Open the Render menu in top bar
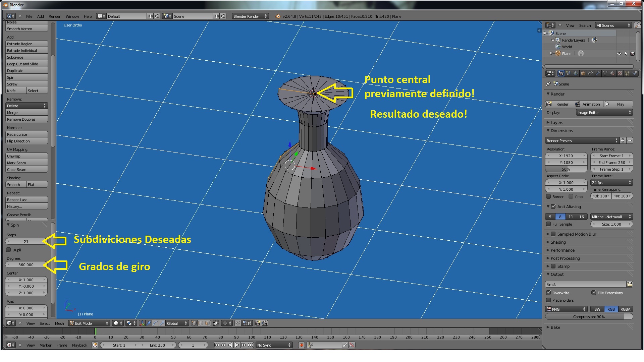Image resolution: width=644 pixels, height=362 pixels. tap(54, 16)
